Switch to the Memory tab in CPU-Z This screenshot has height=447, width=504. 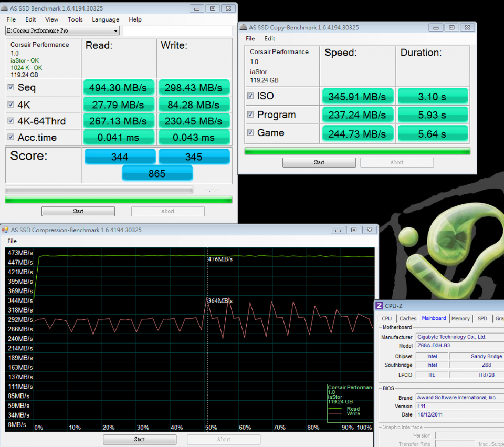pos(460,318)
